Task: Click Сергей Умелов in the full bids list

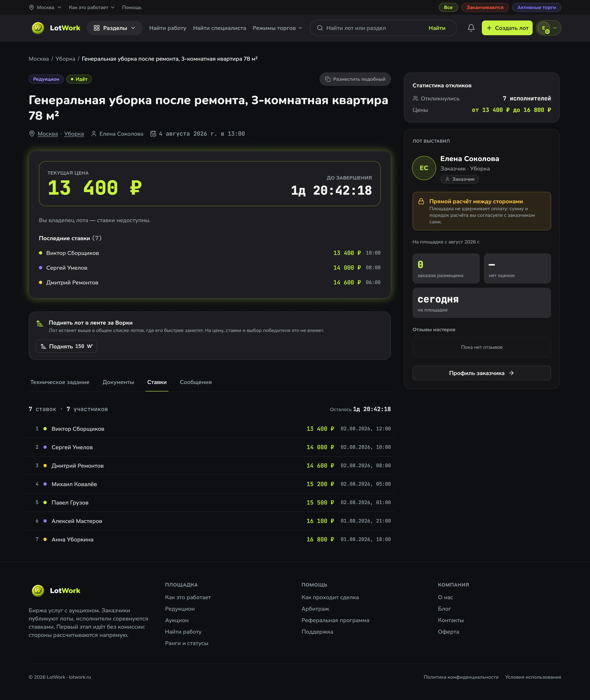Action: tap(72, 447)
